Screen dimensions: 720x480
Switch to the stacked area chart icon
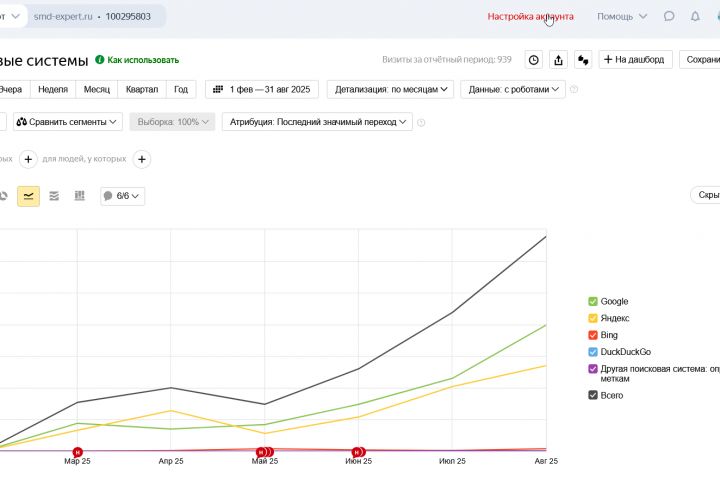point(54,196)
